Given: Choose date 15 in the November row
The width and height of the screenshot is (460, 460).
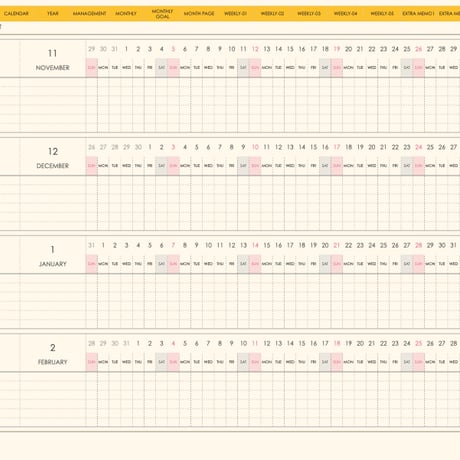Looking at the screenshot, I should (x=290, y=49).
